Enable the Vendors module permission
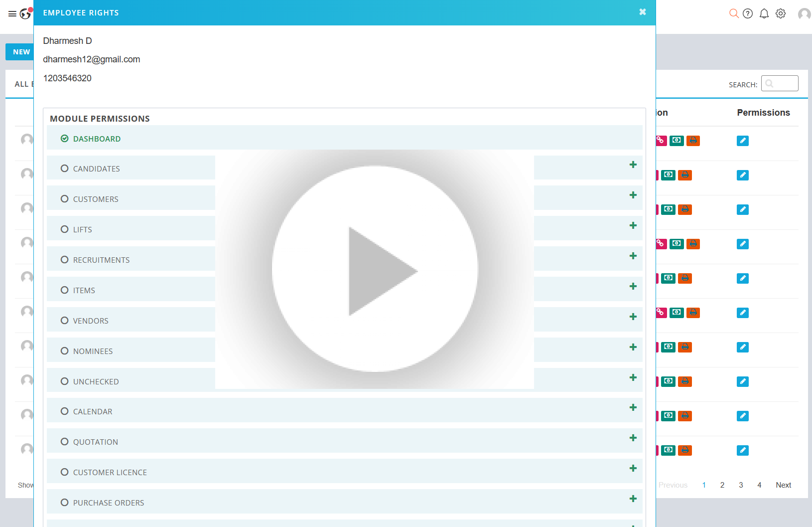This screenshot has width=812, height=527. [64, 321]
